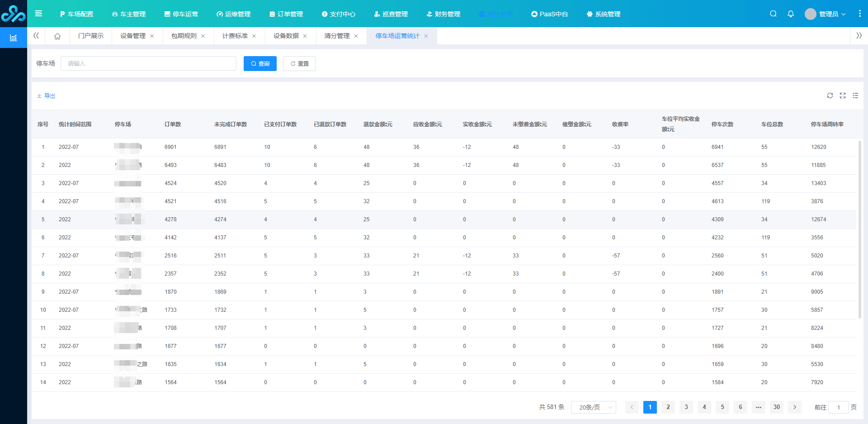Image resolution: width=868 pixels, height=424 pixels.
Task: Click 已退款订单数 value 1 in row 9
Action: pyautogui.click(x=315, y=292)
